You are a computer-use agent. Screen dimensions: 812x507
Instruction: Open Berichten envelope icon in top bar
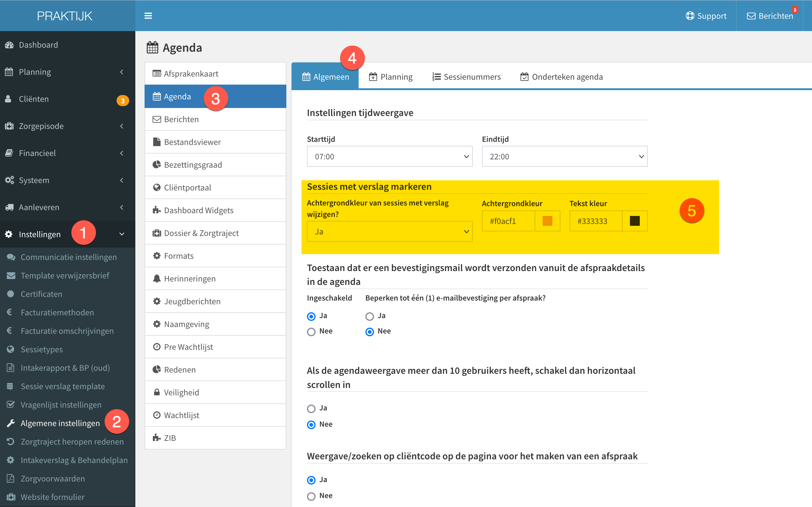click(751, 16)
